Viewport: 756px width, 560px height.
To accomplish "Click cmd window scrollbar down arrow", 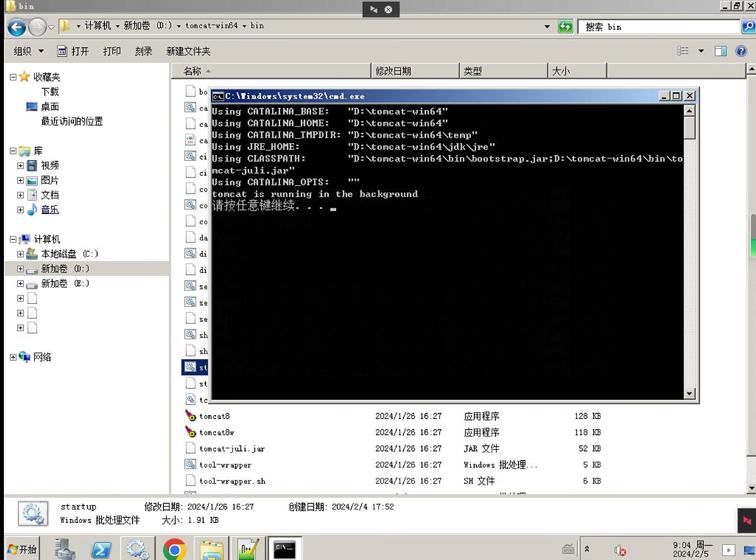I will (690, 394).
